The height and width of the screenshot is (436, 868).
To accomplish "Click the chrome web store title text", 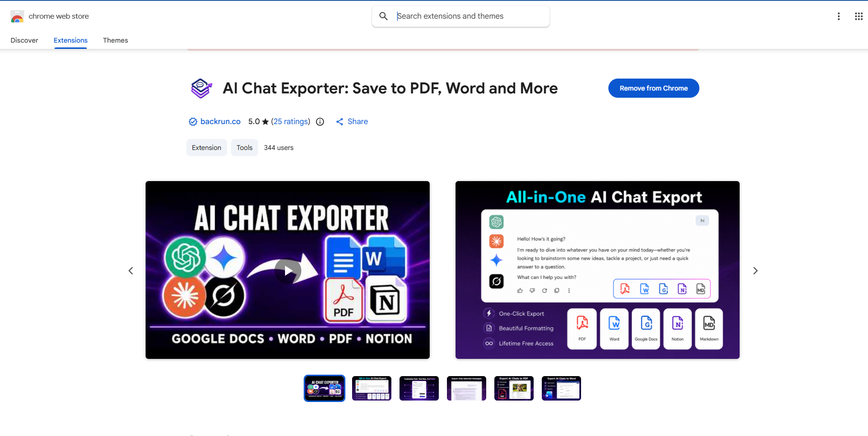I will (59, 16).
